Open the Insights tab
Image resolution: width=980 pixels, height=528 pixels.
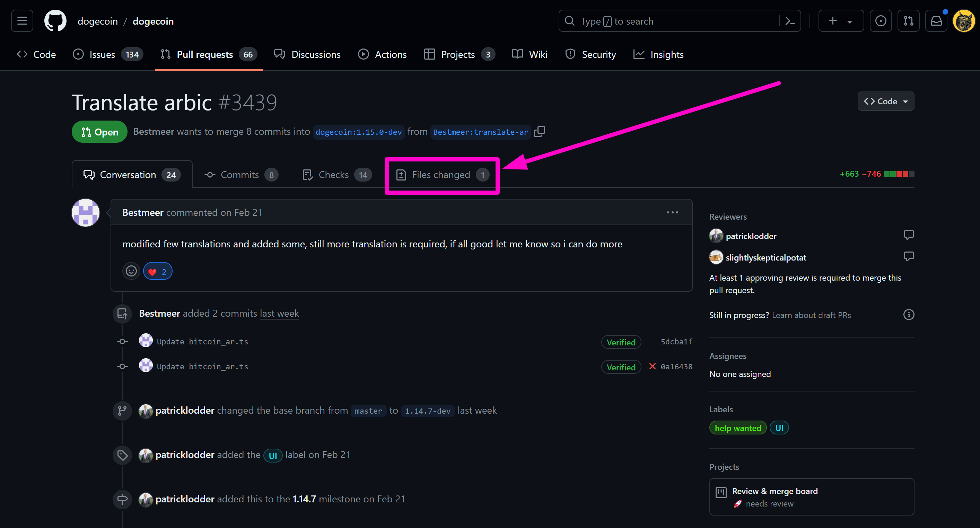point(658,54)
